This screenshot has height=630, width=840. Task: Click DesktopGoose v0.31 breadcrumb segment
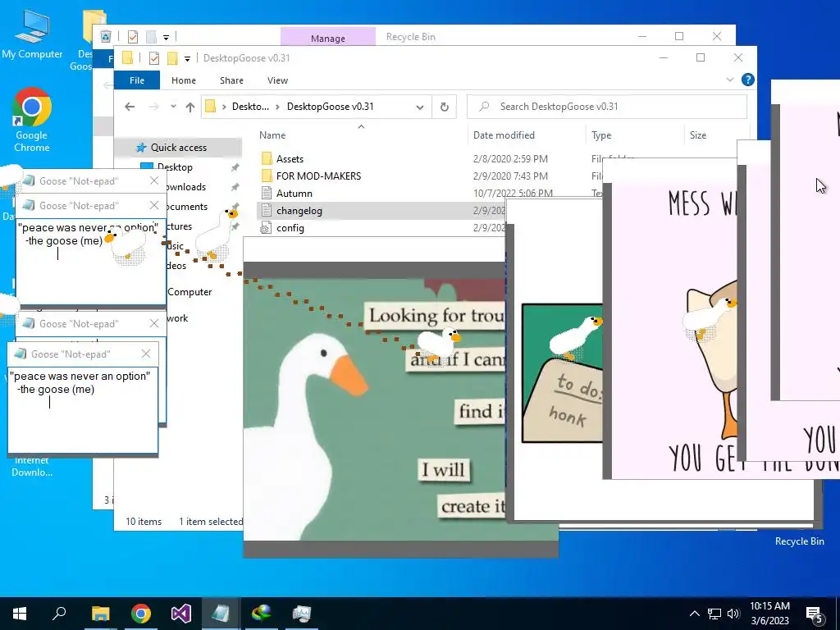[x=330, y=107]
